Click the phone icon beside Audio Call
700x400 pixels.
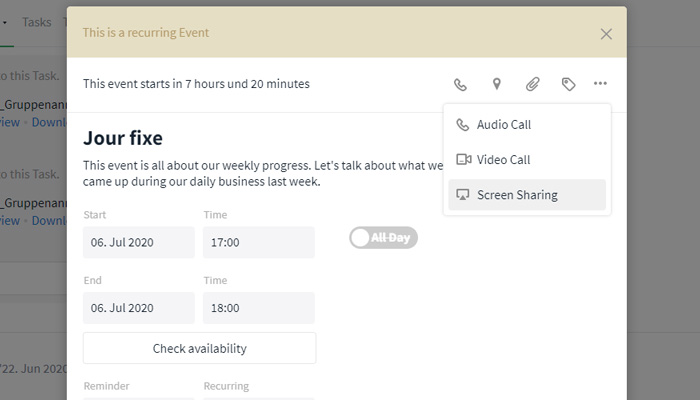click(462, 125)
